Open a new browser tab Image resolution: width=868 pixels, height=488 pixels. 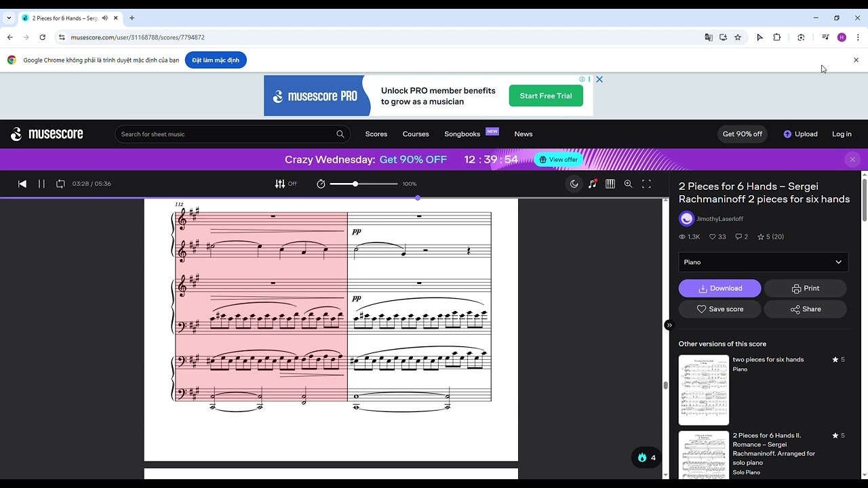[132, 18]
